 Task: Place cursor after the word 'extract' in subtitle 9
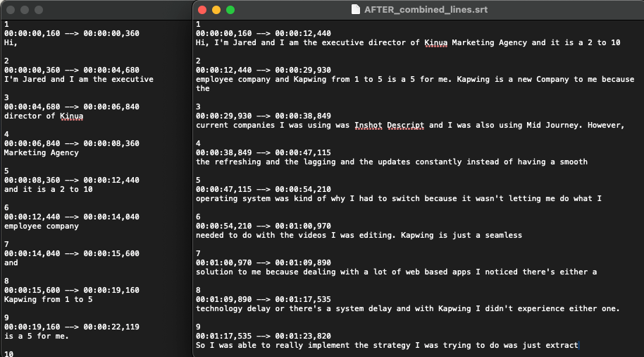coord(578,345)
